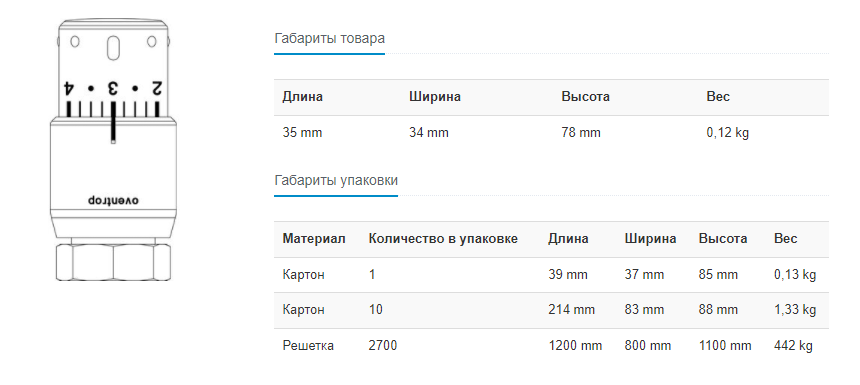Click the Количество в упаковке column header
860x385 pixels.
pyautogui.click(x=443, y=239)
